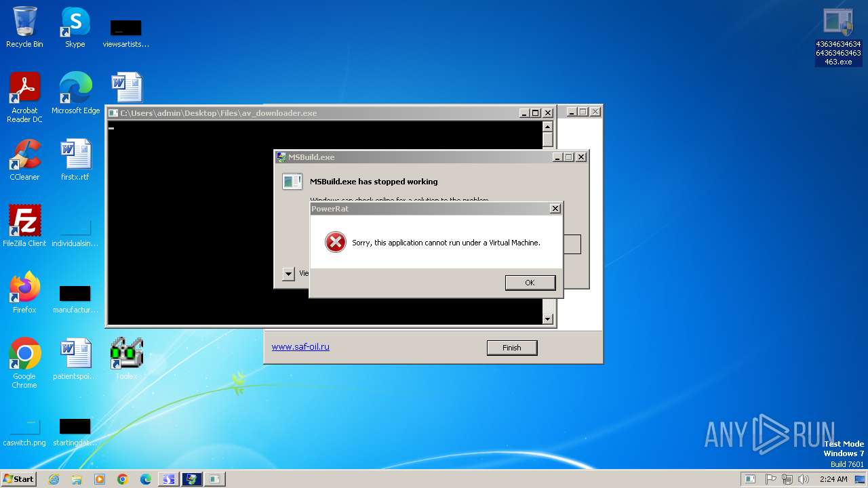The width and height of the screenshot is (868, 488).
Task: Select the Word document icon below viewsartists
Action: pyautogui.click(x=126, y=88)
